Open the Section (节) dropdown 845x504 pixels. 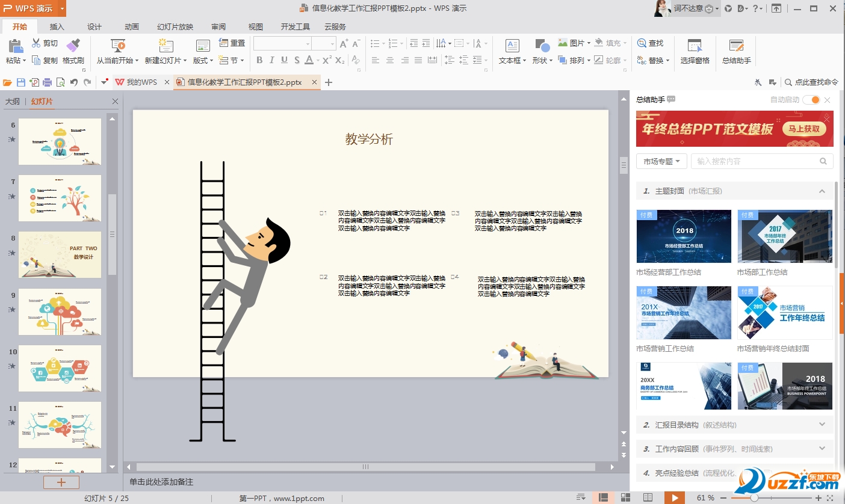point(232,60)
